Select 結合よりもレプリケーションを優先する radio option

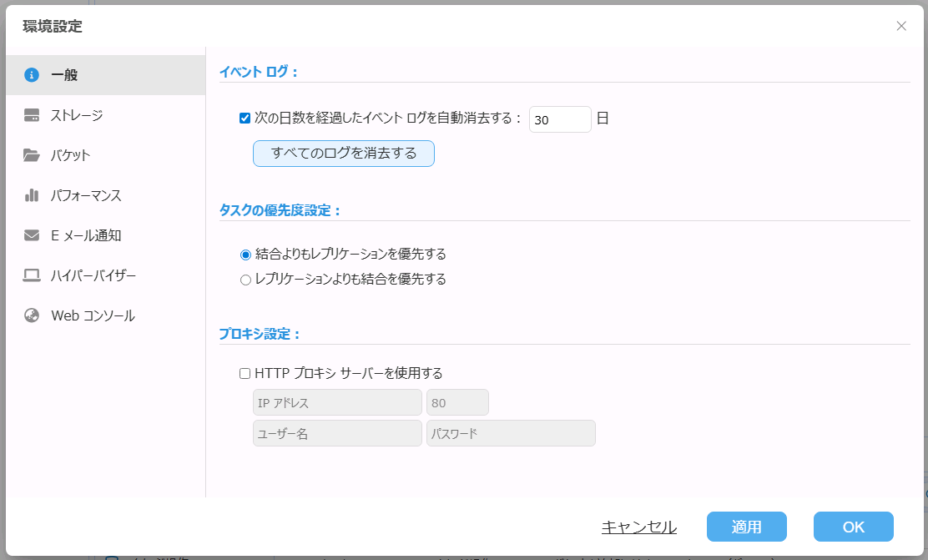tap(245, 255)
